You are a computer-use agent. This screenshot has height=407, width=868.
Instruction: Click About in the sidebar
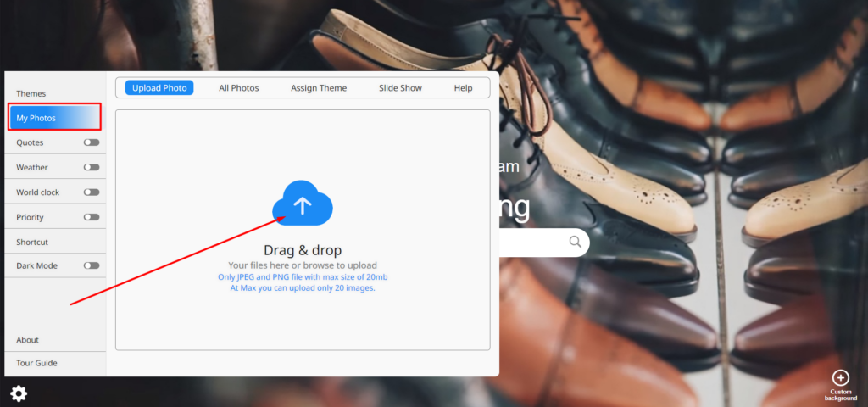click(28, 340)
